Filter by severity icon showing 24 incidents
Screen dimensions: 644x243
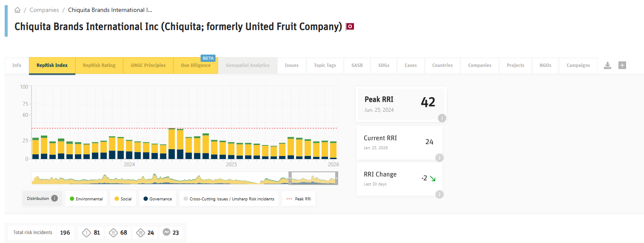pos(141,232)
